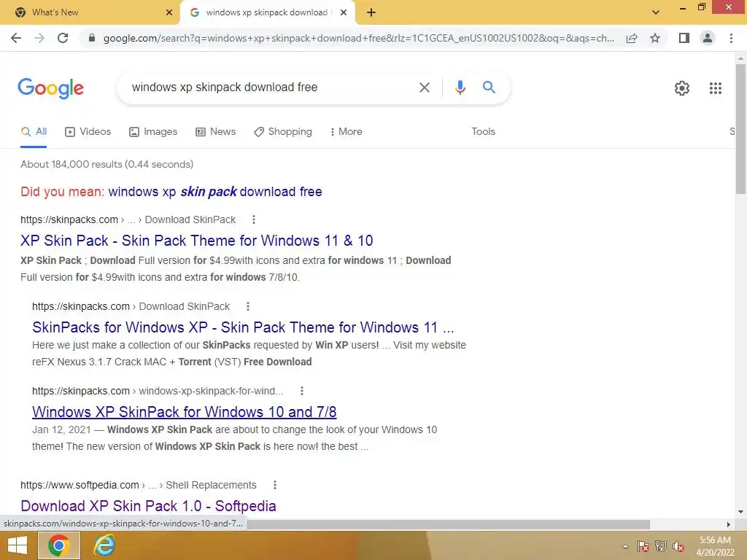Submit search with the magnifier icon
The height and width of the screenshot is (560, 747).
(489, 87)
